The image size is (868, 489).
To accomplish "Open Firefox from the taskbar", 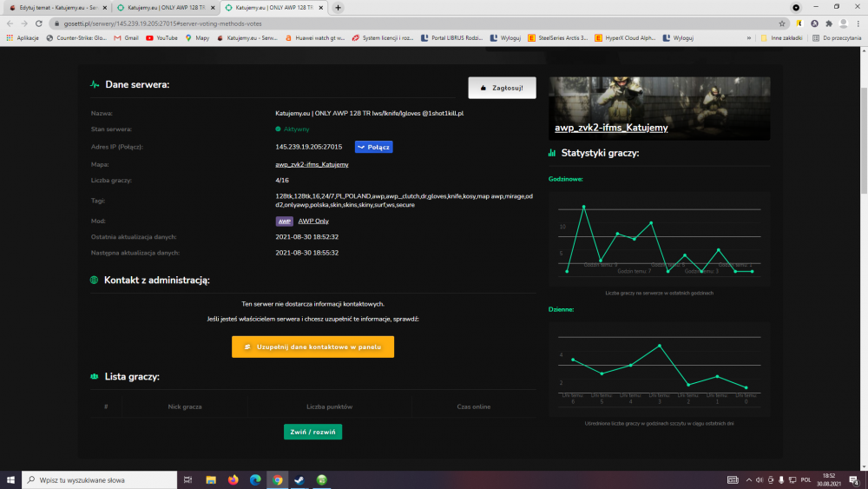I will point(233,479).
